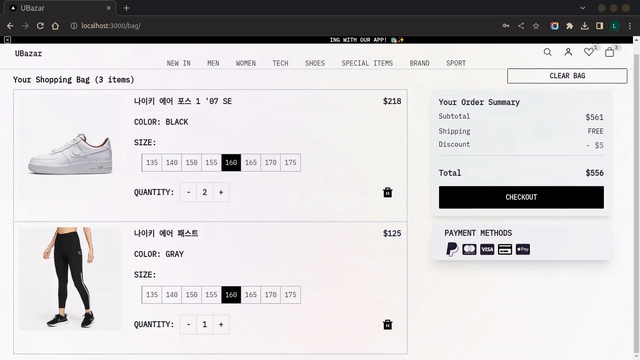Choose the Apple Pay payment icon

522,249
